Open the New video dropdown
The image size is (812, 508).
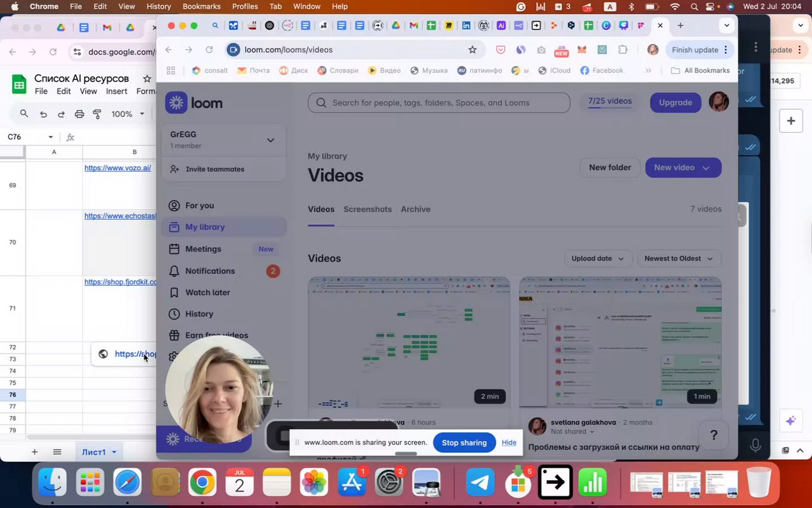683,168
